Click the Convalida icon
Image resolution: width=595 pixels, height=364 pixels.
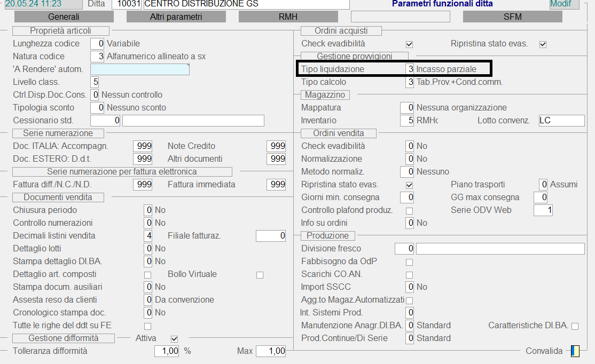575,351
